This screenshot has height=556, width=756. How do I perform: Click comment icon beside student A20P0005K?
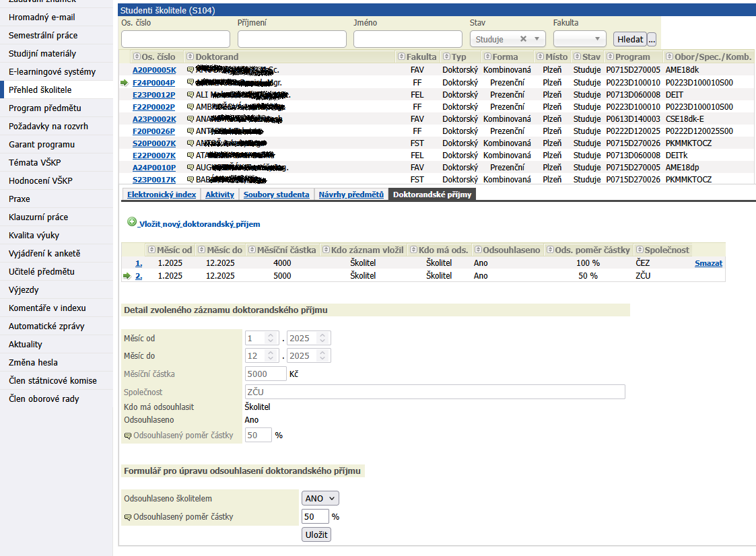click(x=191, y=70)
